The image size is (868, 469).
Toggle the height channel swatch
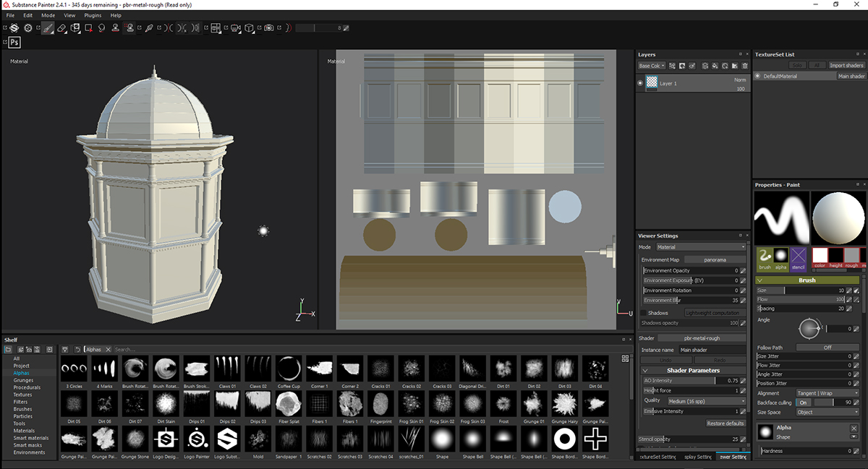tap(835, 255)
